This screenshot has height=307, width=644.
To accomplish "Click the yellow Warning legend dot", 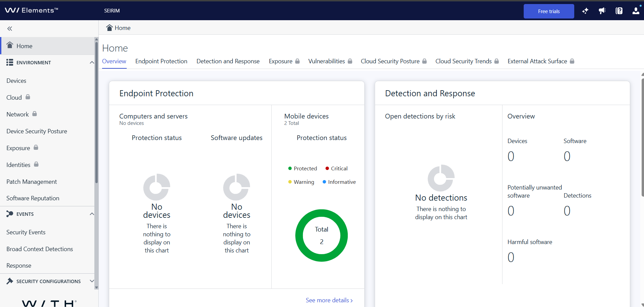I will pyautogui.click(x=290, y=182).
